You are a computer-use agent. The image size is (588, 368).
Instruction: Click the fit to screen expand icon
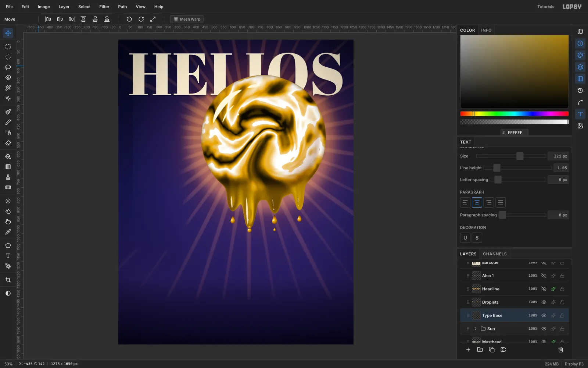coord(153,19)
